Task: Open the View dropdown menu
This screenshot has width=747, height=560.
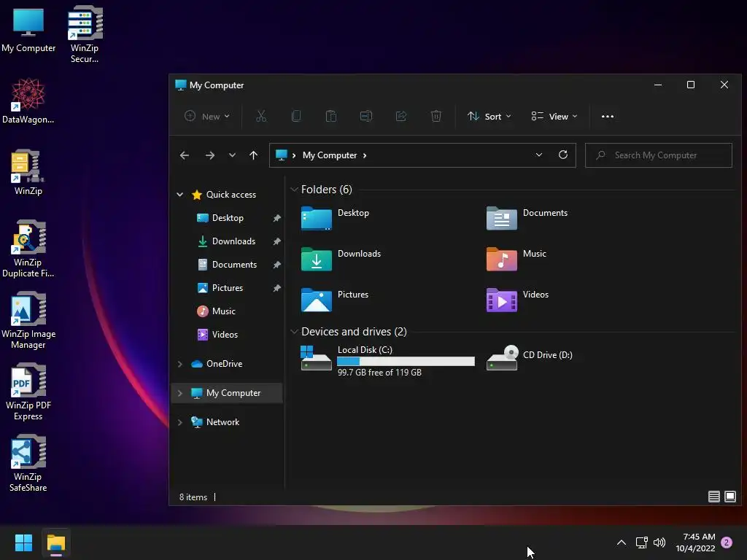Action: click(x=554, y=116)
